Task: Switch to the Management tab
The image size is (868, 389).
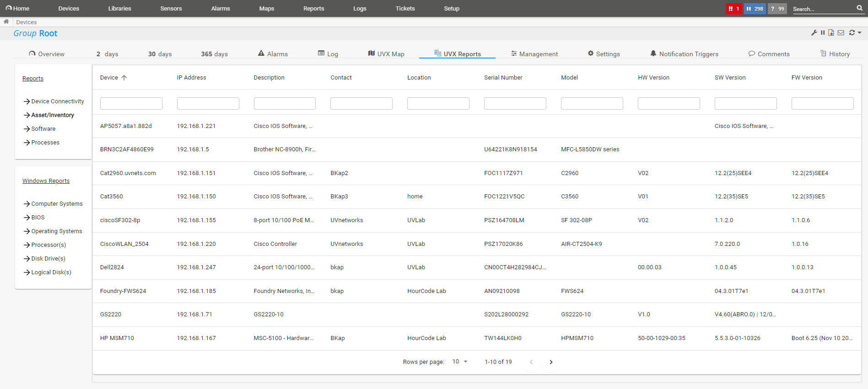Action: coord(534,54)
